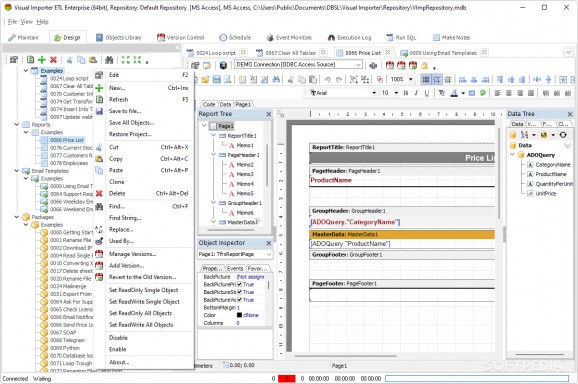The height and width of the screenshot is (384, 578).
Task: Open the Page1: TfrxReportPage object dropdown
Action: click(269, 254)
